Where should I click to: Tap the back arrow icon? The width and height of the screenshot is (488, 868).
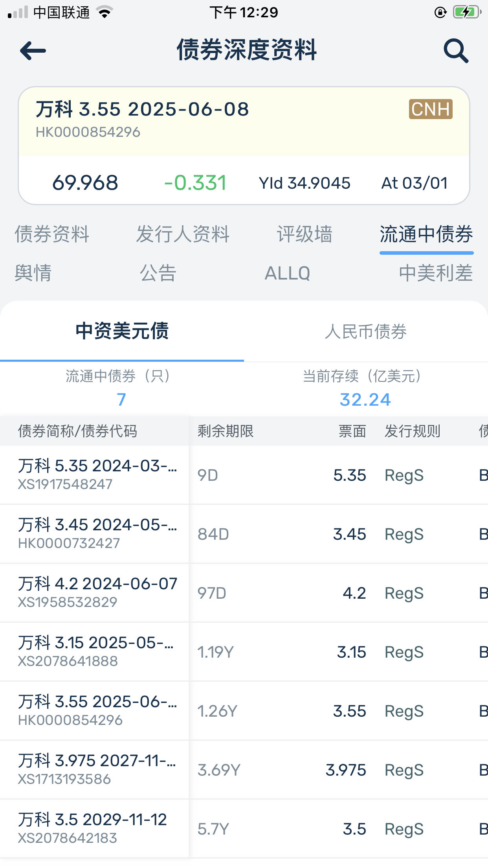point(33,51)
